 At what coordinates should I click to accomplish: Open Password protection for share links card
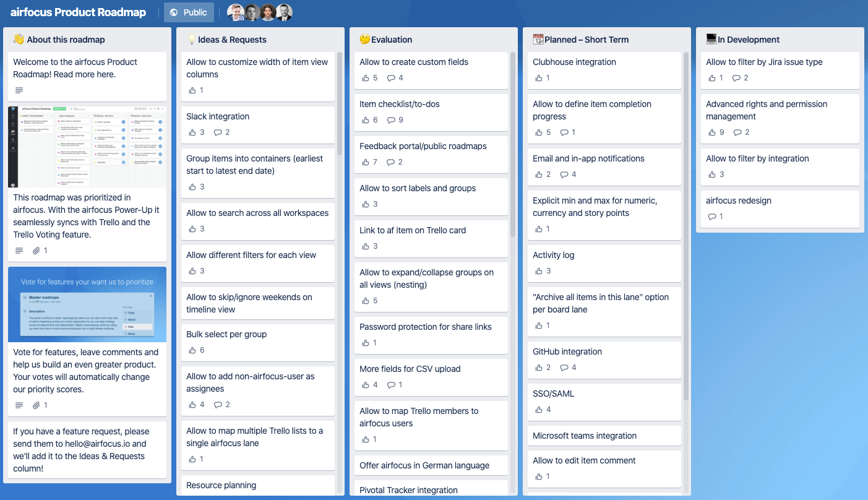coord(431,335)
